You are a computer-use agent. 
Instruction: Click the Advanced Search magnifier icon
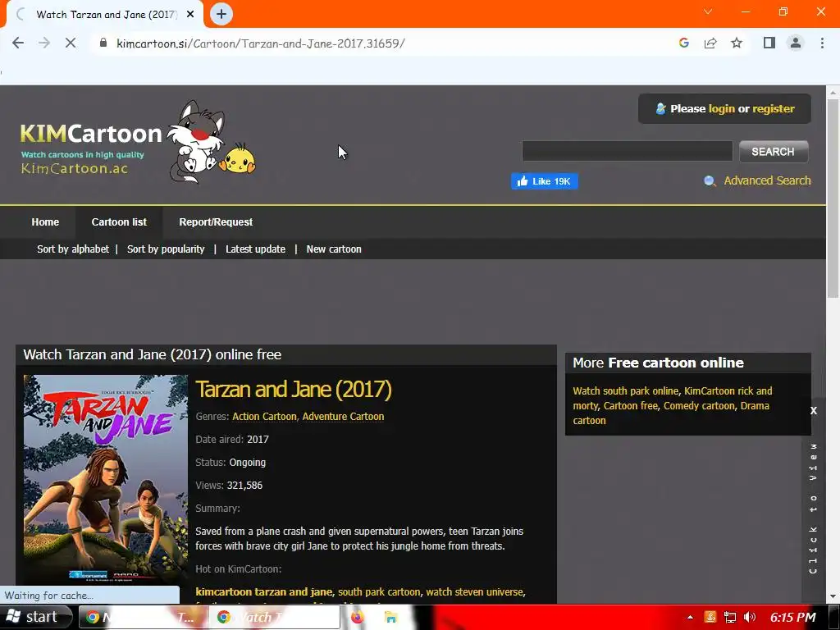[710, 181]
